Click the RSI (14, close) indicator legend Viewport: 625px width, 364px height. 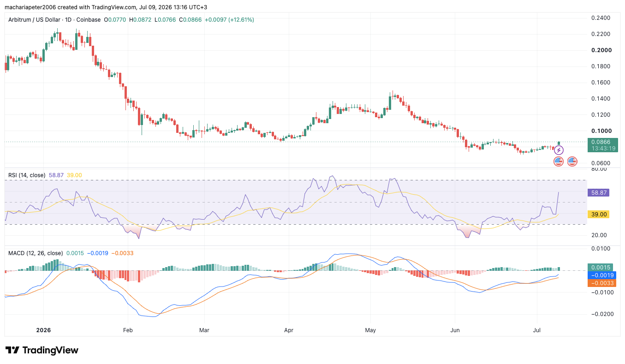[27, 175]
